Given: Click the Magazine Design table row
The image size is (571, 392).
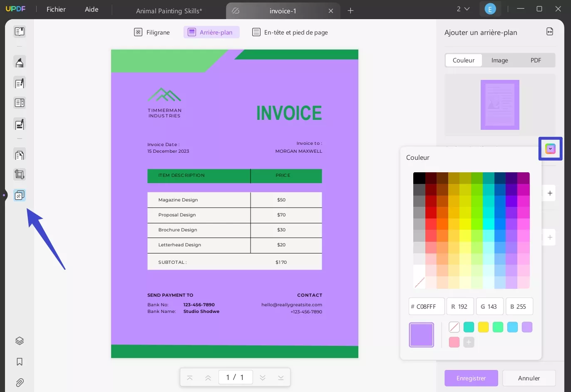Looking at the screenshot, I should coord(235,200).
